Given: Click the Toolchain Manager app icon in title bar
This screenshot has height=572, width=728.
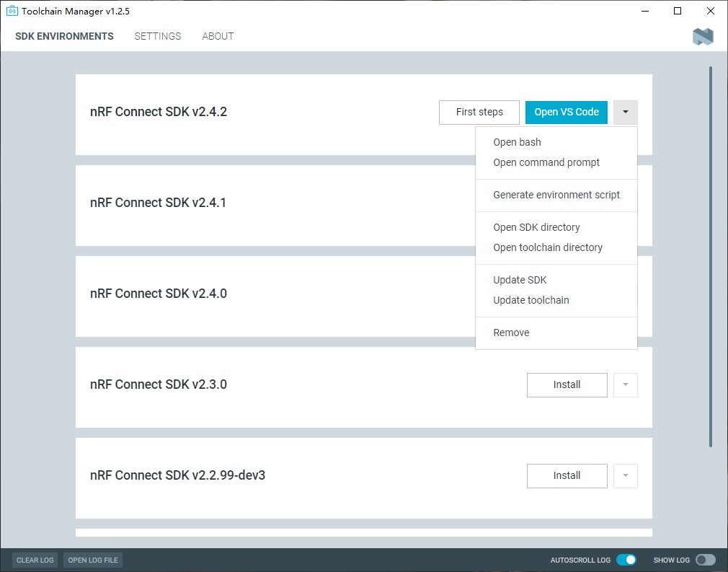Looking at the screenshot, I should click(12, 11).
